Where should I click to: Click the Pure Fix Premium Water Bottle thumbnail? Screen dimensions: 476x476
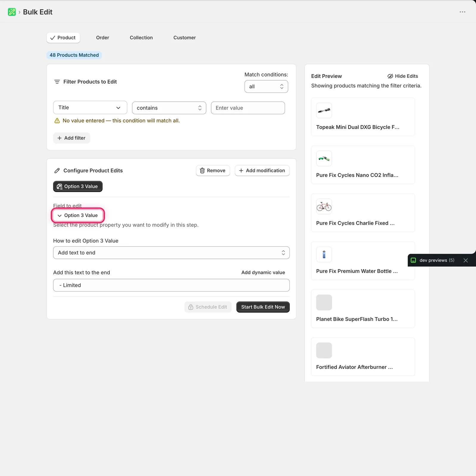324,254
